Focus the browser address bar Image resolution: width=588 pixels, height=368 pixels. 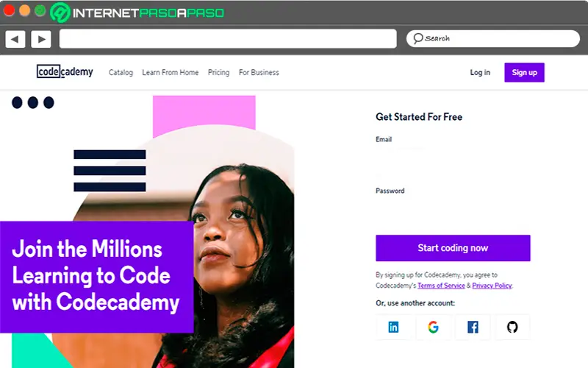pyautogui.click(x=228, y=39)
